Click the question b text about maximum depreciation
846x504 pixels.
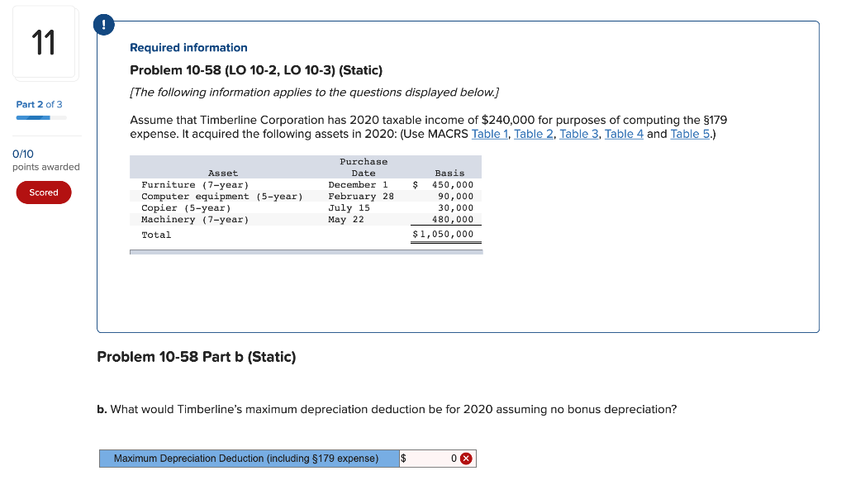(x=387, y=410)
